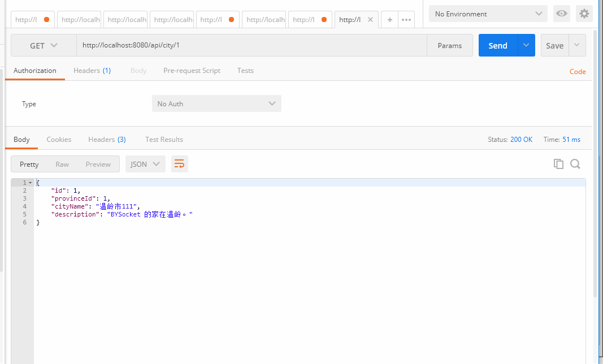Click the 51 ms response time value

[571, 139]
